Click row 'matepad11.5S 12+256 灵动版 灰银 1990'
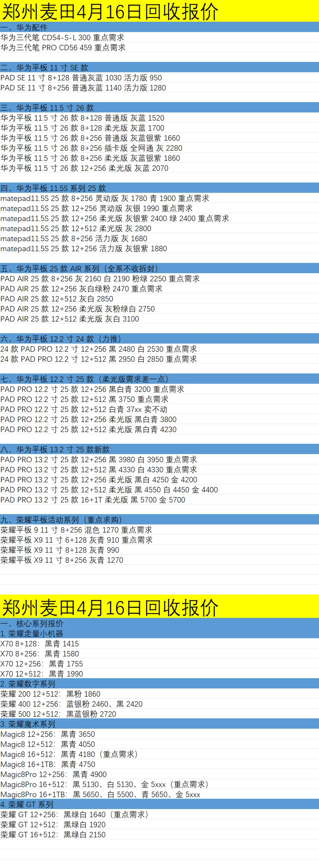Screen dimensions: 319x868 click(159, 208)
